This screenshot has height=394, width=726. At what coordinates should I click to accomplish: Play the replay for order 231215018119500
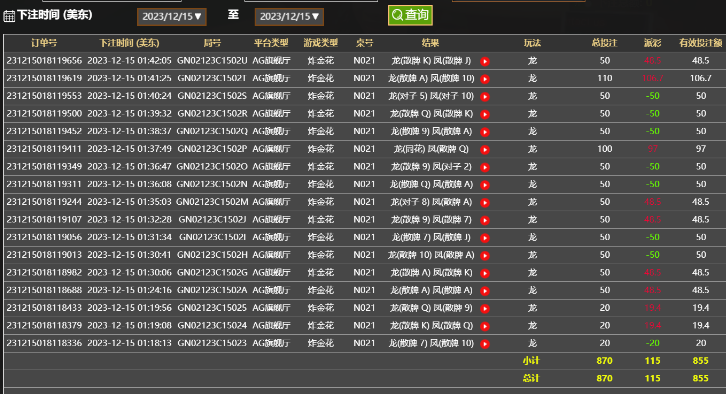pyautogui.click(x=485, y=114)
